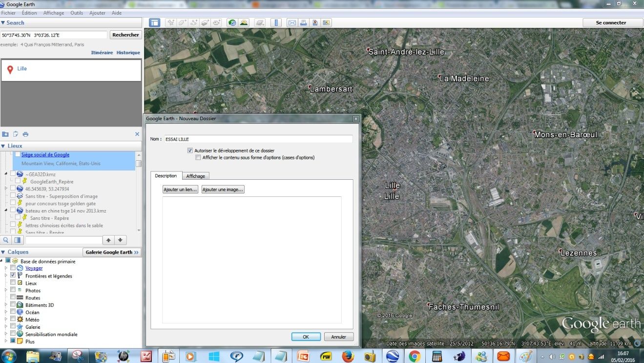Confirm the new folder with OK
Screen dimensions: 644x363
306,337
